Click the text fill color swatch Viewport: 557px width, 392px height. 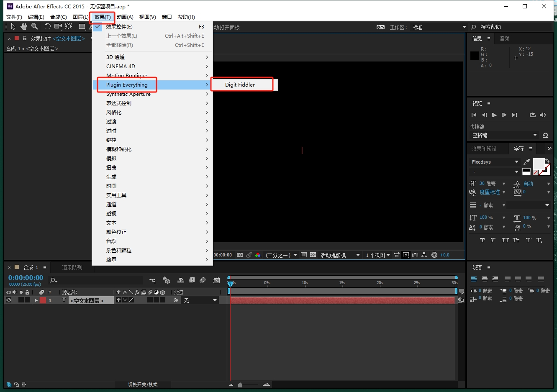pyautogui.click(x=538, y=164)
